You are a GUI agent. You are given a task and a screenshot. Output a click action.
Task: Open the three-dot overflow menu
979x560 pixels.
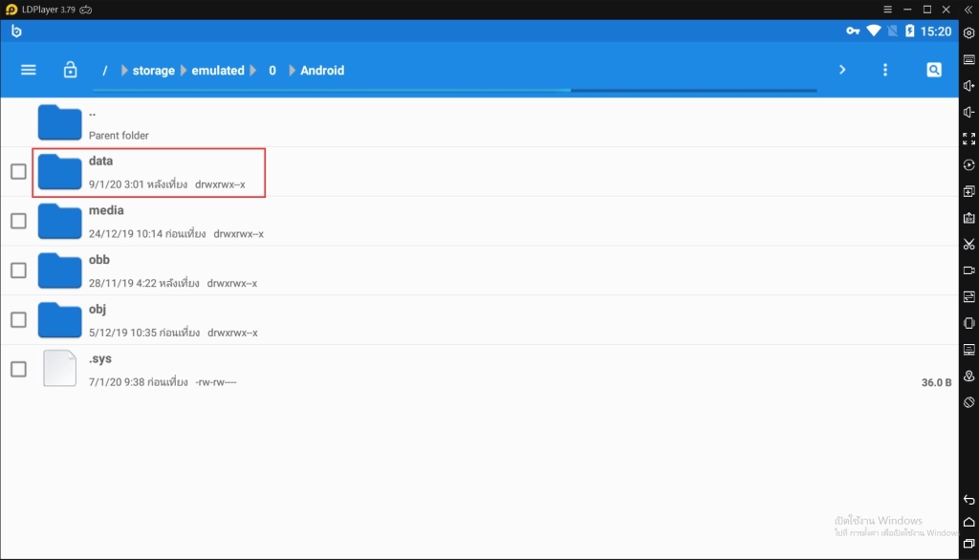click(x=884, y=70)
